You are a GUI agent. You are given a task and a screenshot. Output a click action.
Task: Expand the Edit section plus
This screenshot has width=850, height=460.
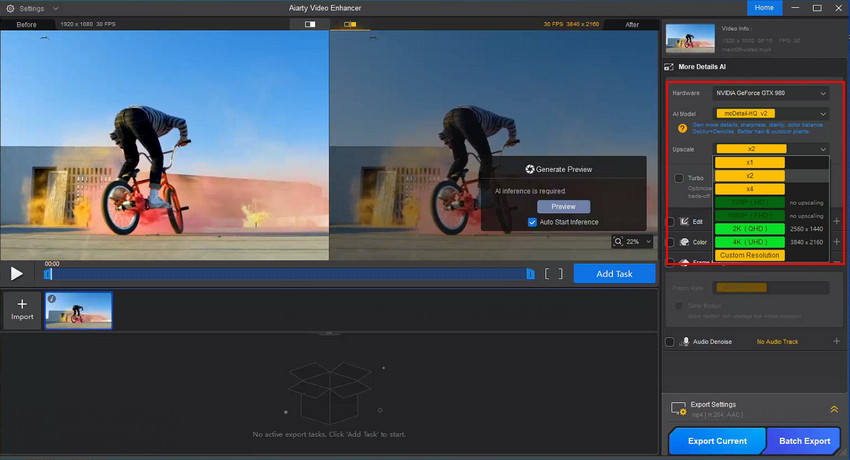836,221
